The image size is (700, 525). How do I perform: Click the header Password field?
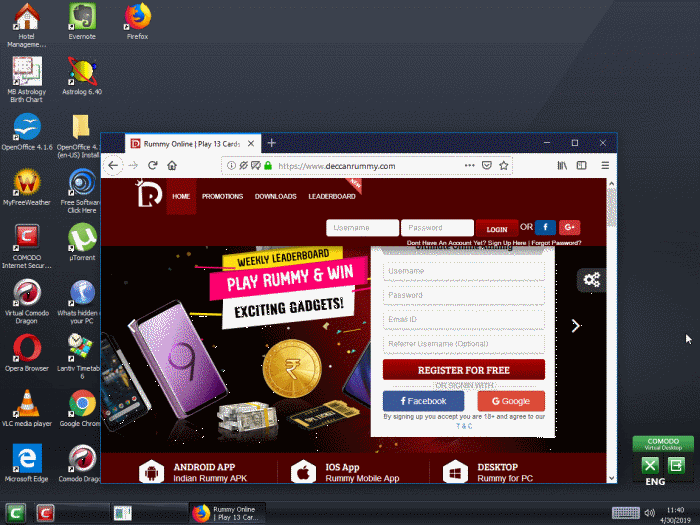[x=438, y=228]
